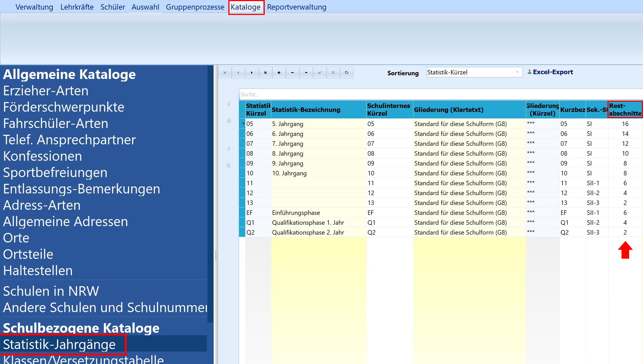Move row to bottom with double down arrows
The image size is (643, 364).
click(229, 166)
